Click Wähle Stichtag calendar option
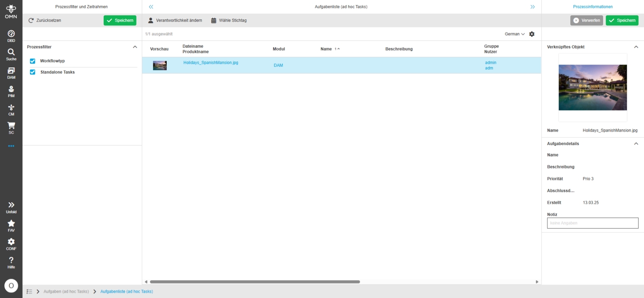Screen dimensions: 644x298 click(x=229, y=20)
